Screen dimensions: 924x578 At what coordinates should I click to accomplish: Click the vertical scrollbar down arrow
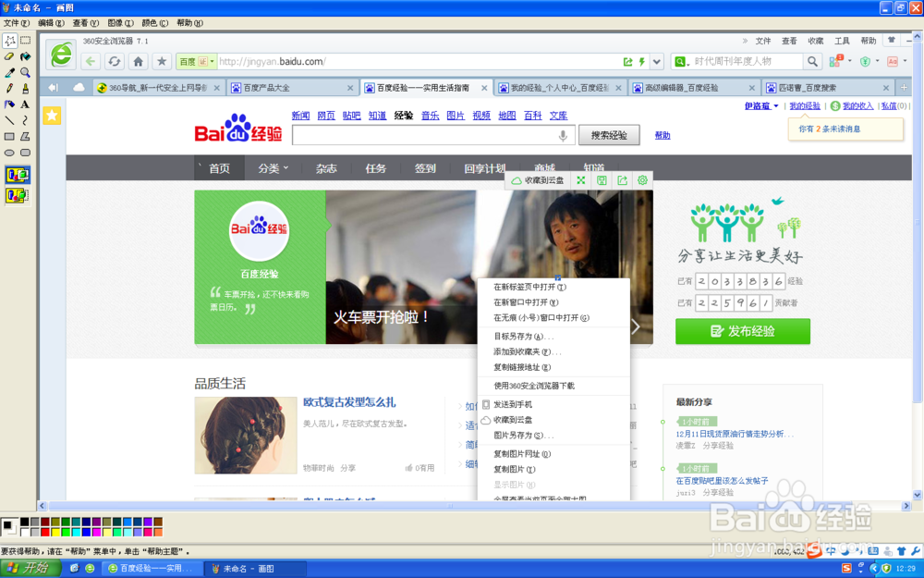[x=917, y=495]
